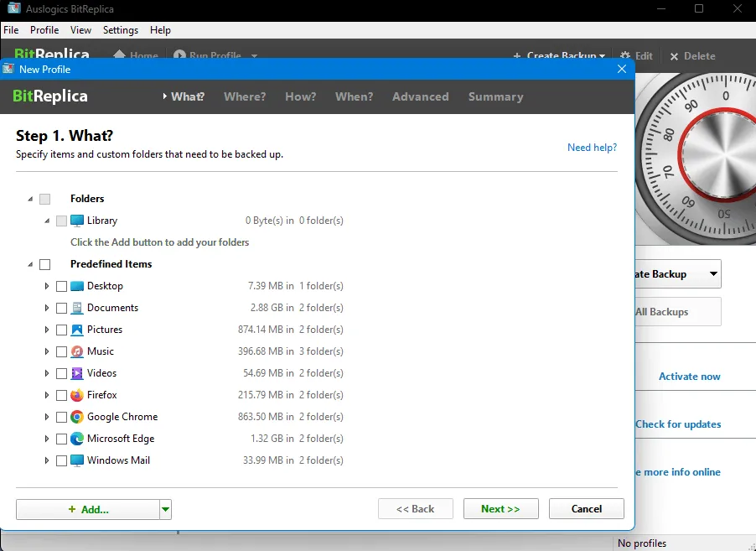This screenshot has height=551, width=756.
Task: Click the Firefox icon in predefined items
Action: click(x=77, y=395)
